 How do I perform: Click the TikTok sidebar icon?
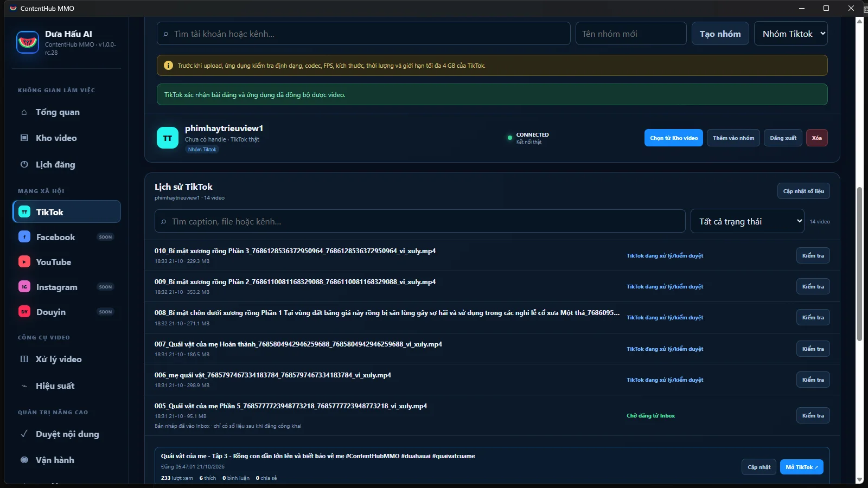[x=24, y=212]
